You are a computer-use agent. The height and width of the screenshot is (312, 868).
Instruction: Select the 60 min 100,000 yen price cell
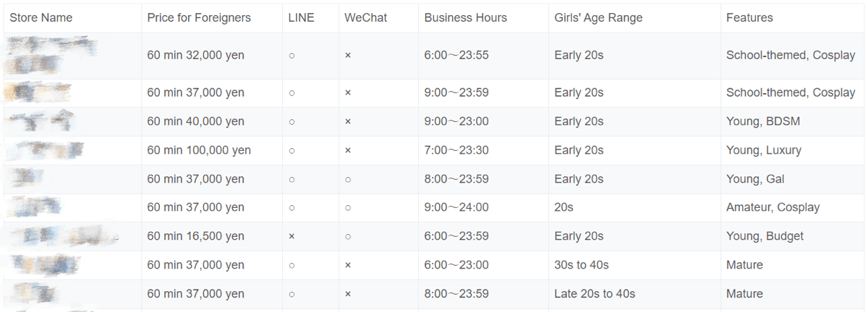tap(199, 150)
